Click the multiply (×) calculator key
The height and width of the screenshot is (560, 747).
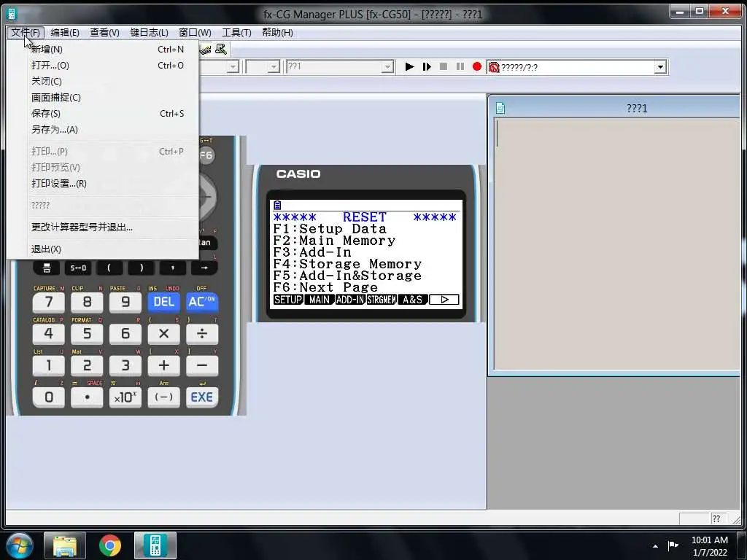tap(163, 334)
